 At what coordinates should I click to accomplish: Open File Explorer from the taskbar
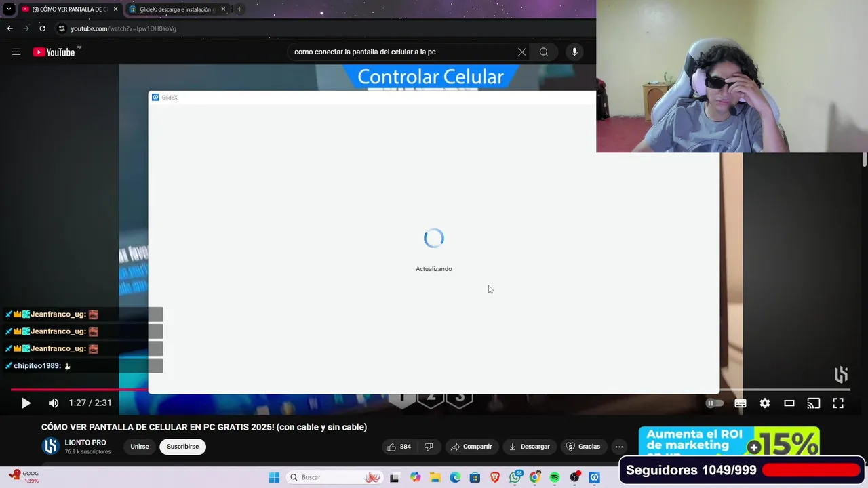pos(435,477)
